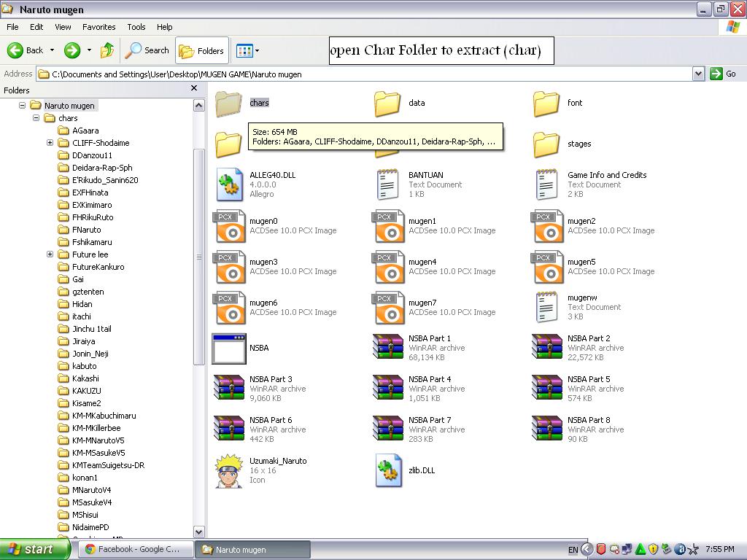The image size is (747, 560).
Task: Collapse the chars tree node
Action: click(x=36, y=117)
